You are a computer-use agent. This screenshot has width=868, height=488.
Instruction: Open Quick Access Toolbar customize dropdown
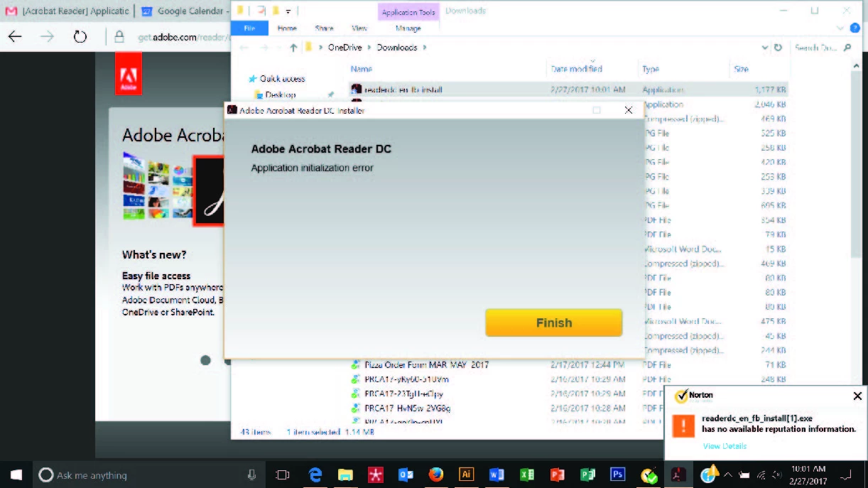(288, 11)
